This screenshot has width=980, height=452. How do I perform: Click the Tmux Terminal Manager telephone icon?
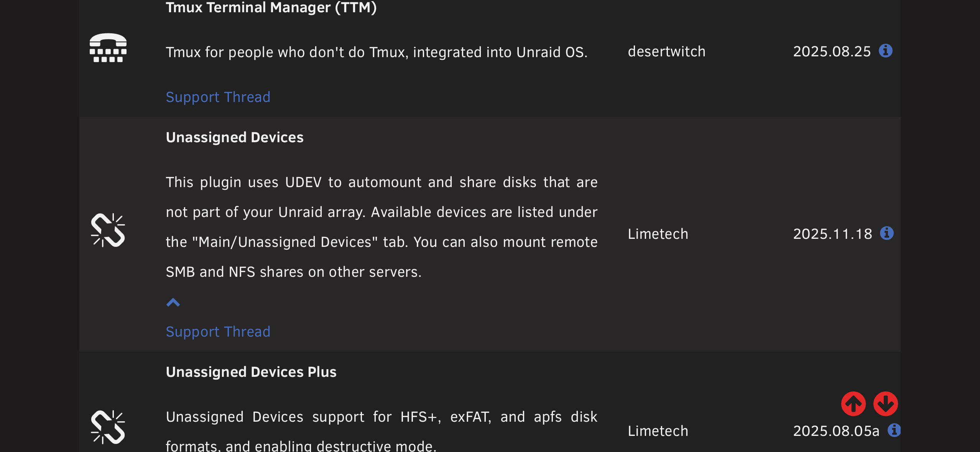point(108,48)
